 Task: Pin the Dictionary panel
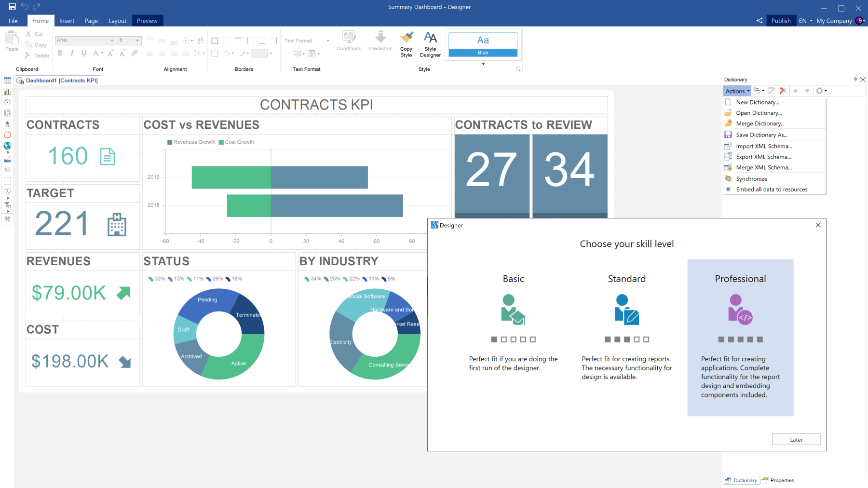pyautogui.click(x=855, y=80)
